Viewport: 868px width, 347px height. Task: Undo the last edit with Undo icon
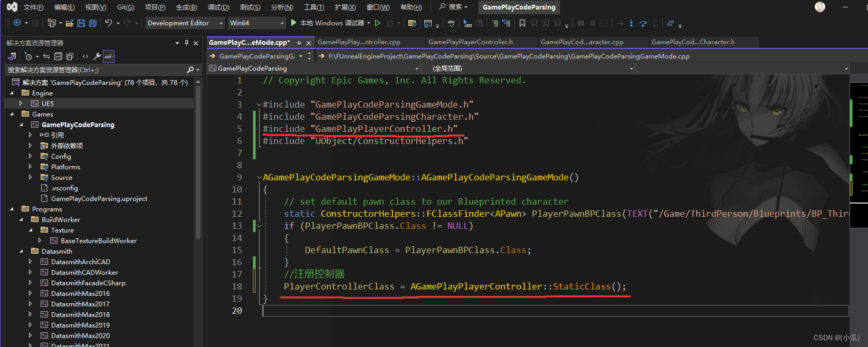[109, 23]
